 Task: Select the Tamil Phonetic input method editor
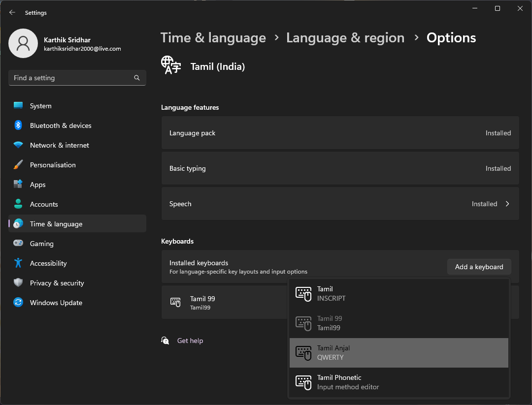click(399, 382)
